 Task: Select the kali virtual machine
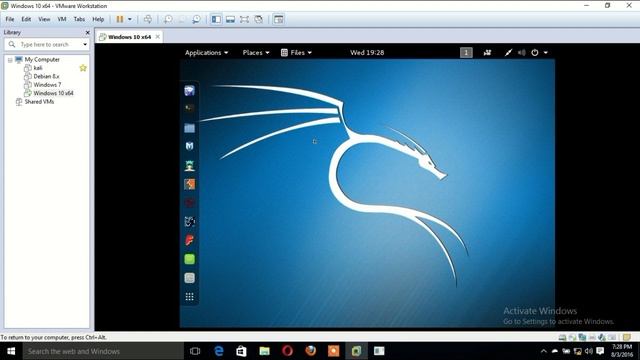point(38,68)
